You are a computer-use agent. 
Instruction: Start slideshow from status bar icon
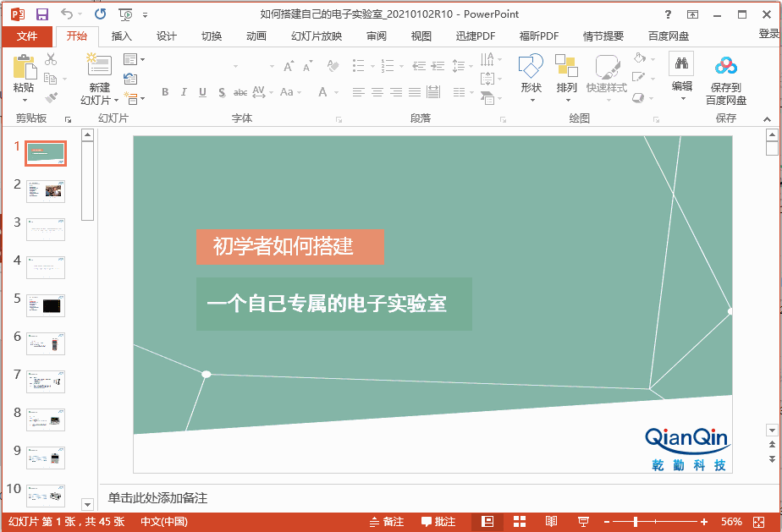pyautogui.click(x=582, y=522)
